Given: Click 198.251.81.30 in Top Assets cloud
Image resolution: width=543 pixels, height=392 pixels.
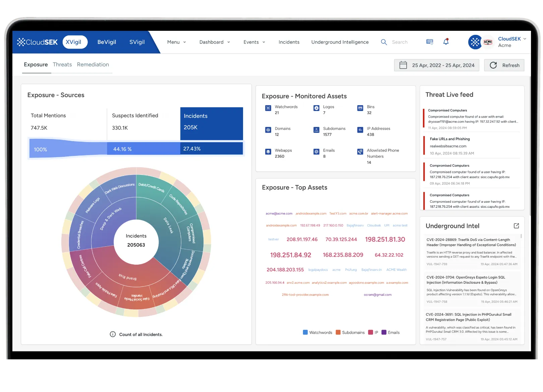Looking at the screenshot, I should 385,239.
